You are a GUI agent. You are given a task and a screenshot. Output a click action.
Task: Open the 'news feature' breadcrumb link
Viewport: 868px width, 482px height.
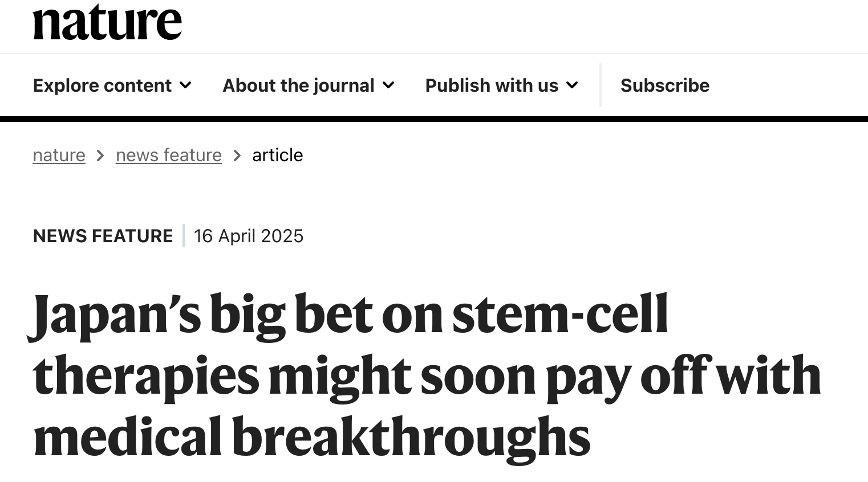tap(168, 155)
